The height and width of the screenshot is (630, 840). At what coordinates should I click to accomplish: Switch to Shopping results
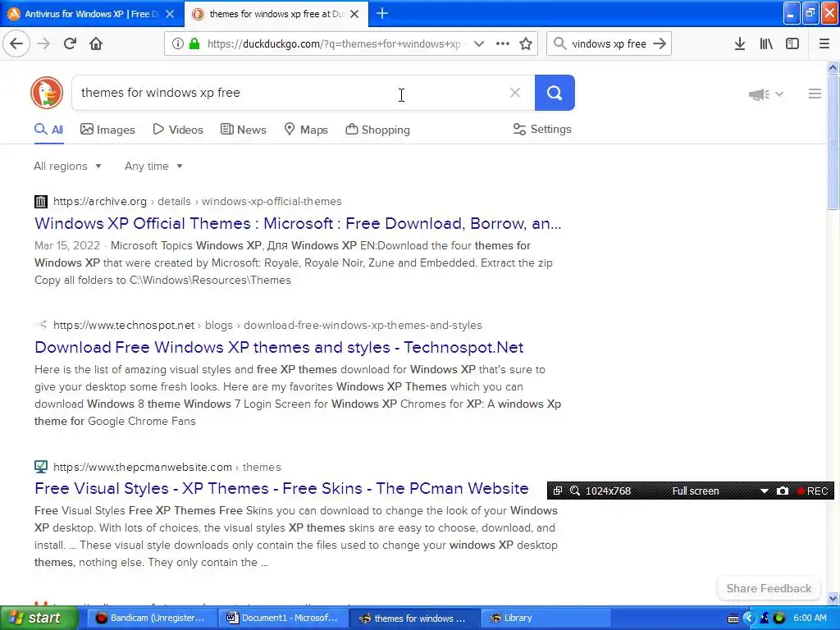pos(377,130)
